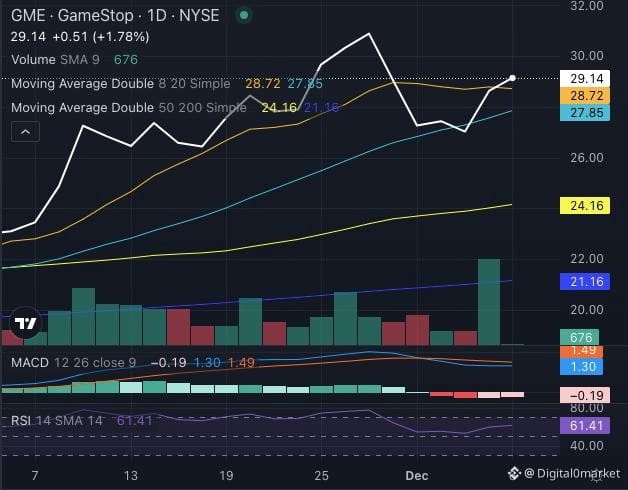Click the green 676 volume label

[x=579, y=337]
